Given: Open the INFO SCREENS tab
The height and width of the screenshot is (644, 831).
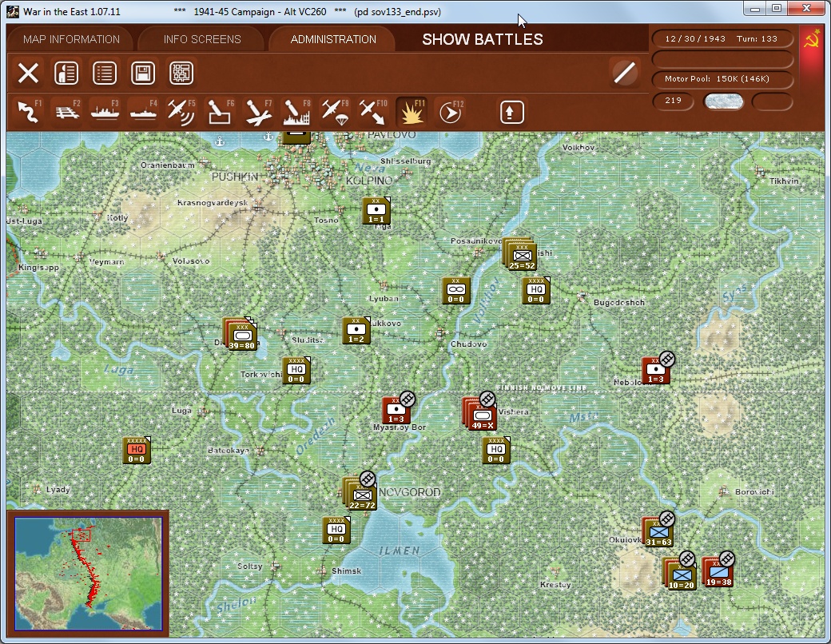Looking at the screenshot, I should coord(202,39).
